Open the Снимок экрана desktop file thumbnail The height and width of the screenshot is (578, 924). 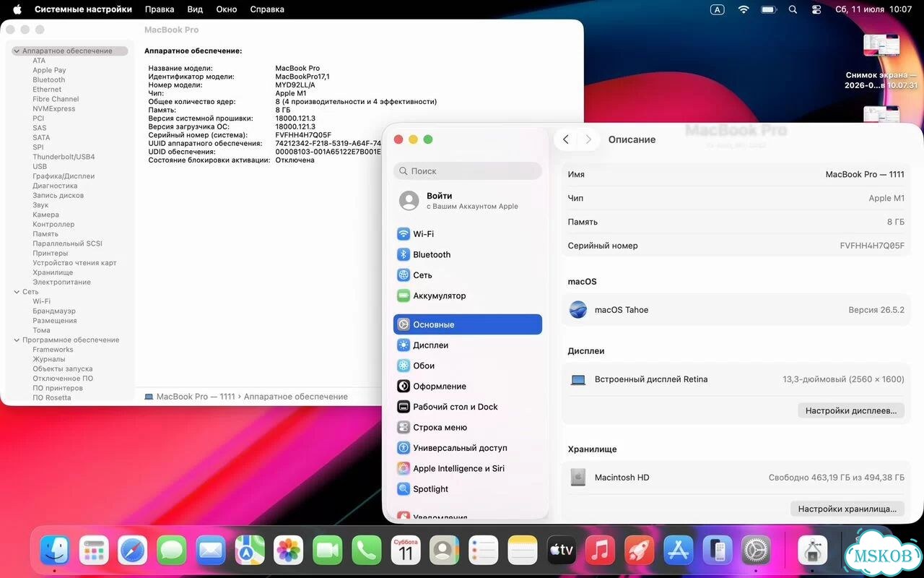tap(881, 46)
